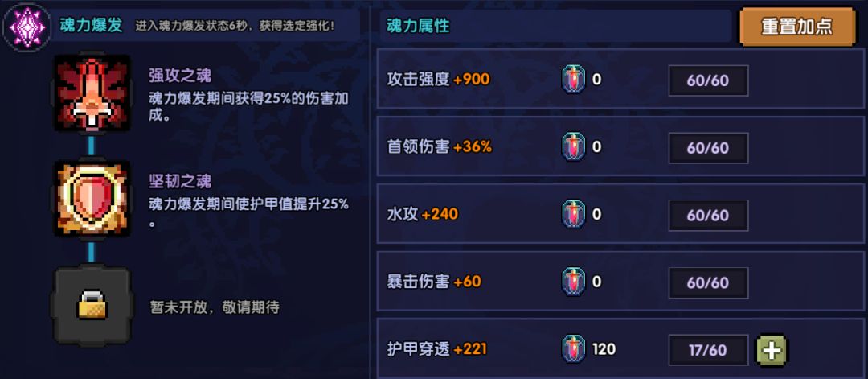Select the 水攻 +240 attribute label
This screenshot has width=868, height=379.
click(423, 215)
